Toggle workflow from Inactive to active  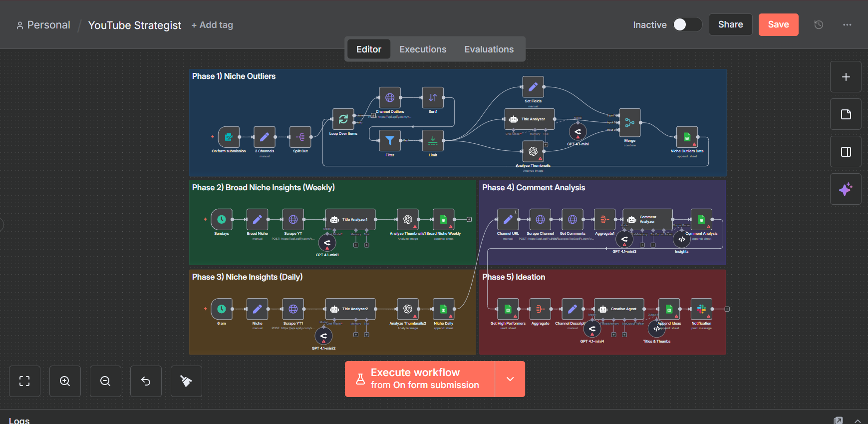(687, 24)
